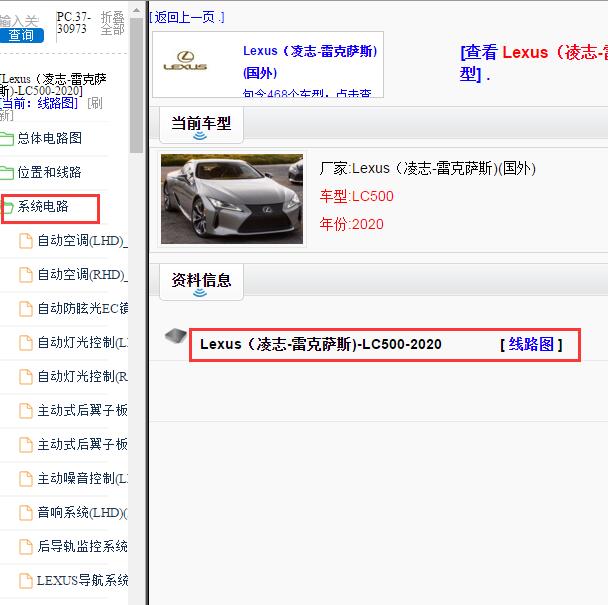Click the Lexus-LC500-2020 title text in 资料信息

(321, 344)
